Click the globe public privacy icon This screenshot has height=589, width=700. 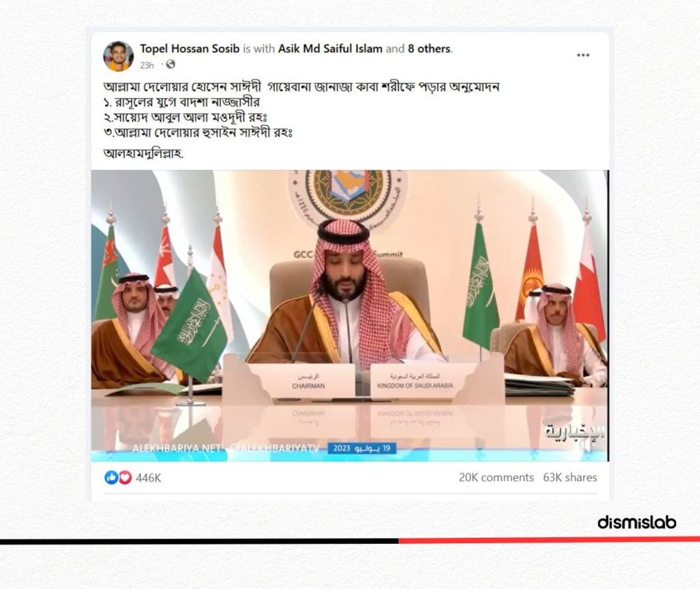pos(170,64)
